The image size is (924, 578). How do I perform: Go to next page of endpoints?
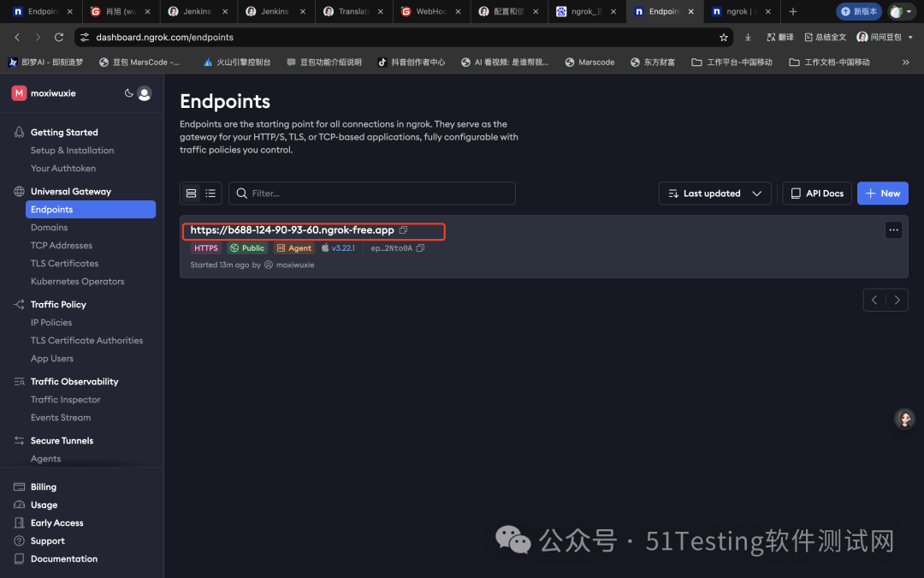pyautogui.click(x=897, y=301)
